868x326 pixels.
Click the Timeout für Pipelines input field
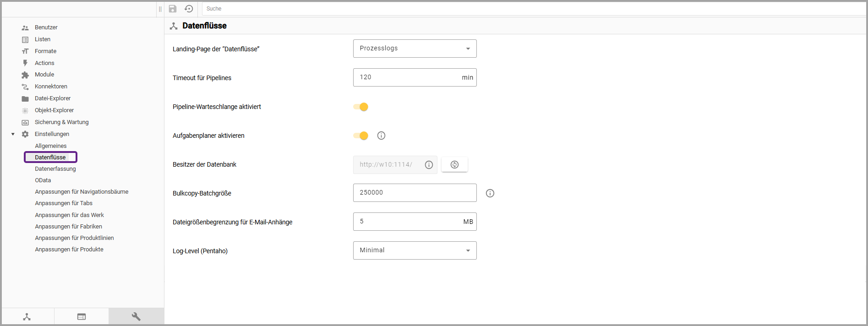tap(405, 77)
